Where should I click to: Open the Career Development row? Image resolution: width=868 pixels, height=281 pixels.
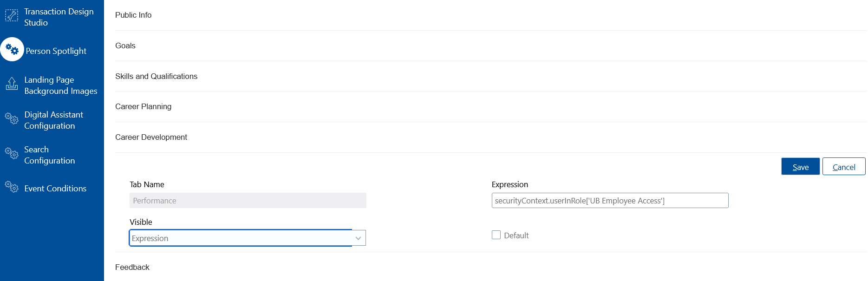[490, 137]
